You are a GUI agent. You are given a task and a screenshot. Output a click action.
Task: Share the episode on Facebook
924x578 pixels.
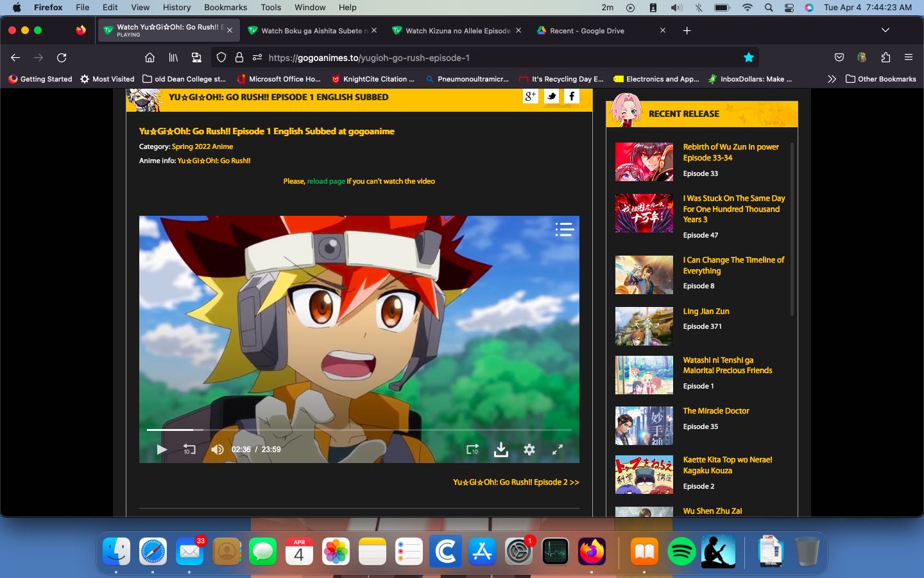click(571, 96)
